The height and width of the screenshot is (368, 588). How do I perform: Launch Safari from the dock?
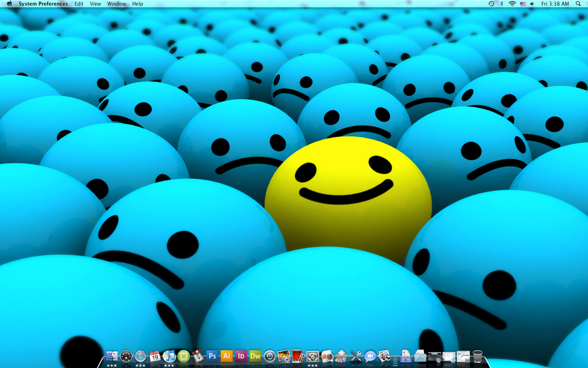[x=141, y=356]
